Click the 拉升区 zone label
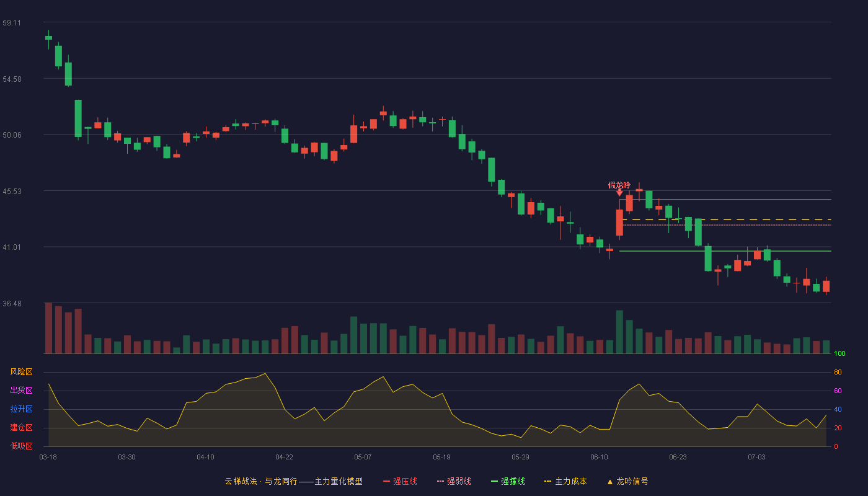 pyautogui.click(x=21, y=409)
